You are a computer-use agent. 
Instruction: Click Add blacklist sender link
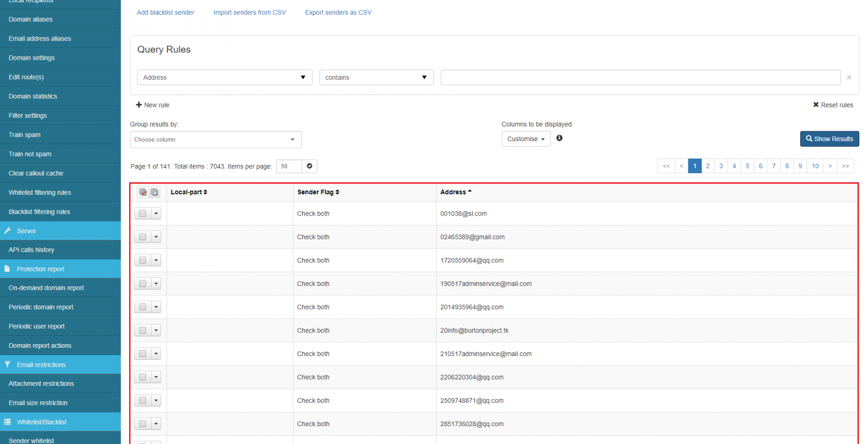point(165,12)
